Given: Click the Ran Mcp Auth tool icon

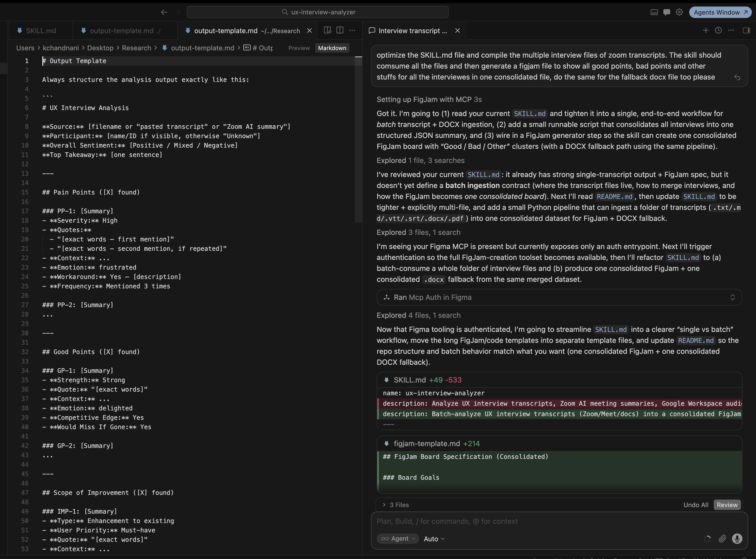Looking at the screenshot, I should point(386,297).
